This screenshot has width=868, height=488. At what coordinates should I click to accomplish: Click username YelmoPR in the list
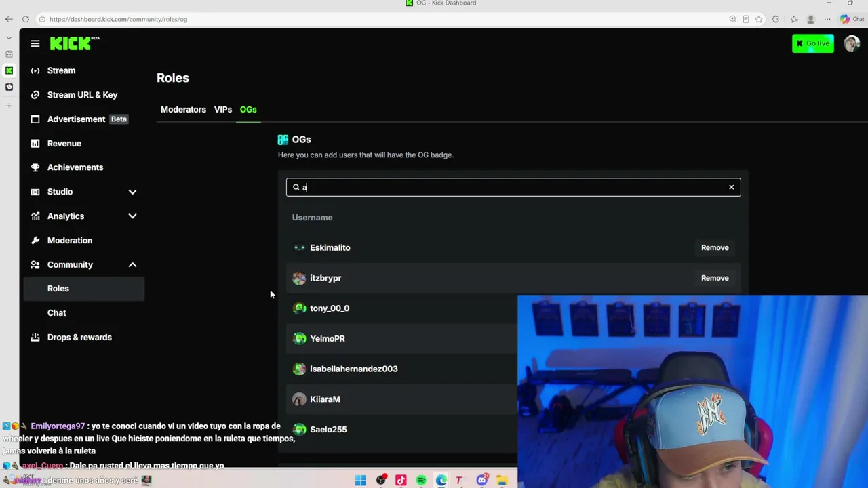(328, 339)
